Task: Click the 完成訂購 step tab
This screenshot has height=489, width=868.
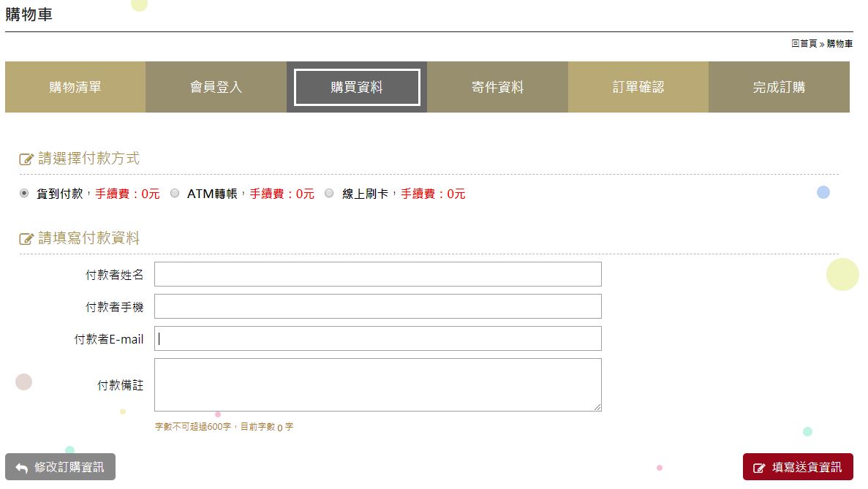Action: click(779, 87)
